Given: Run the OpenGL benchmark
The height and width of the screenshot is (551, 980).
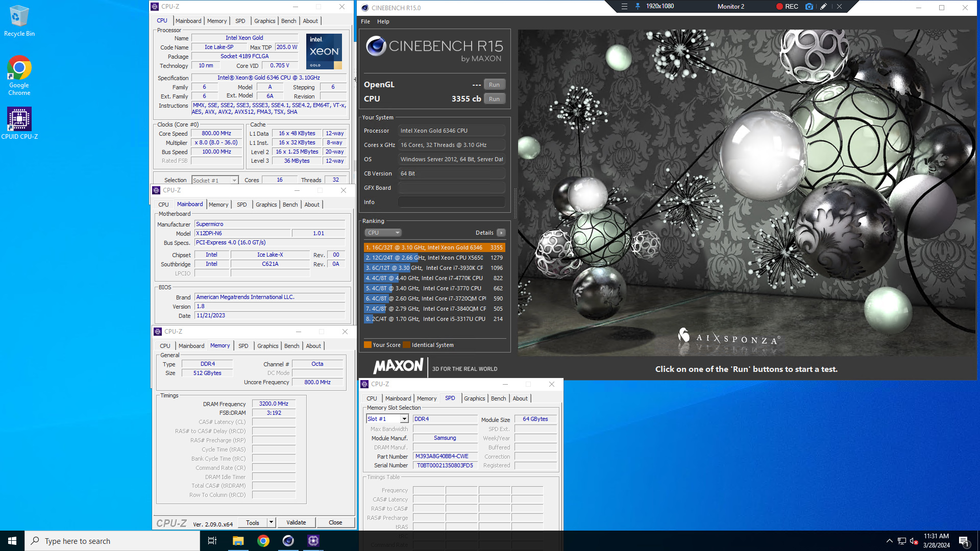Looking at the screenshot, I should click(494, 85).
